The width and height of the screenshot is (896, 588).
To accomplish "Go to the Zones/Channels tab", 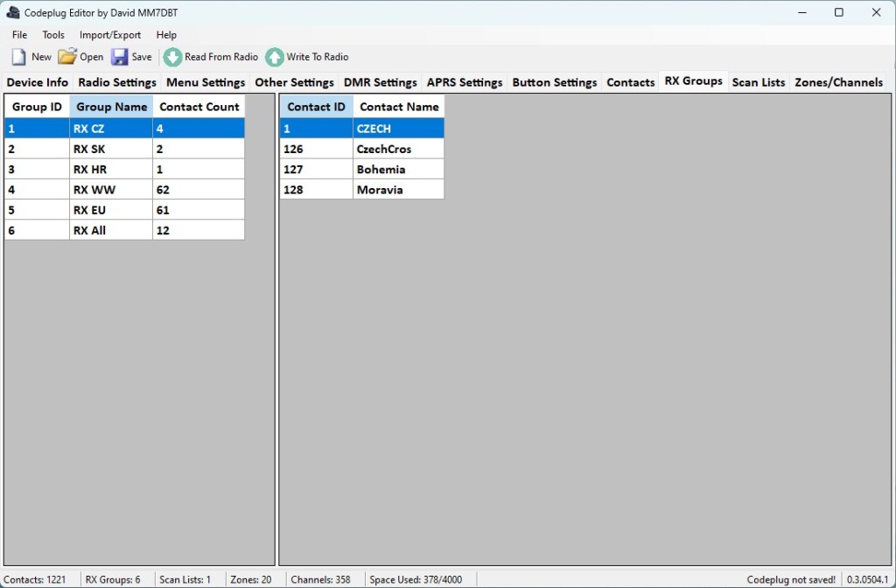I will (838, 82).
